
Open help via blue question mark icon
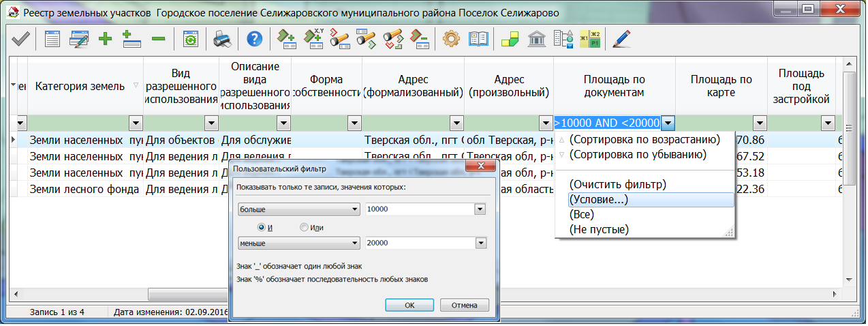click(254, 39)
